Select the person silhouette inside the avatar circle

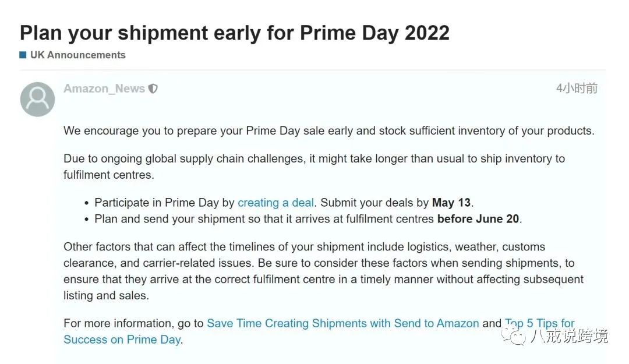(37, 100)
